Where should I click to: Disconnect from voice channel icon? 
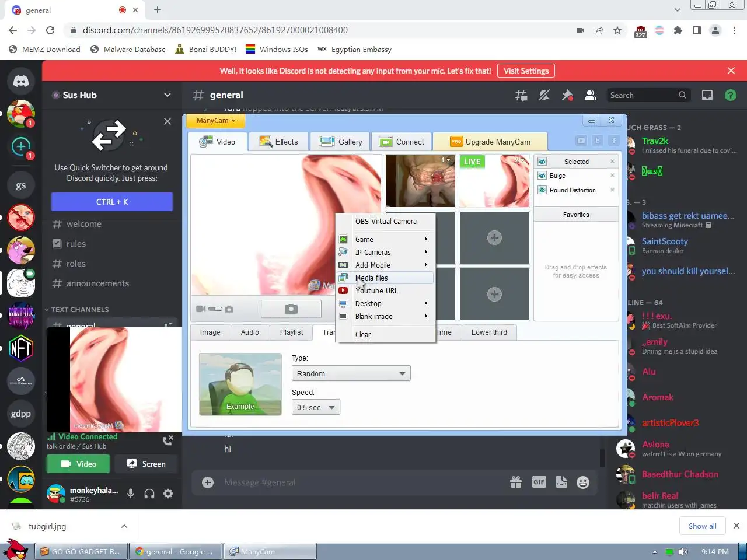pyautogui.click(x=168, y=440)
